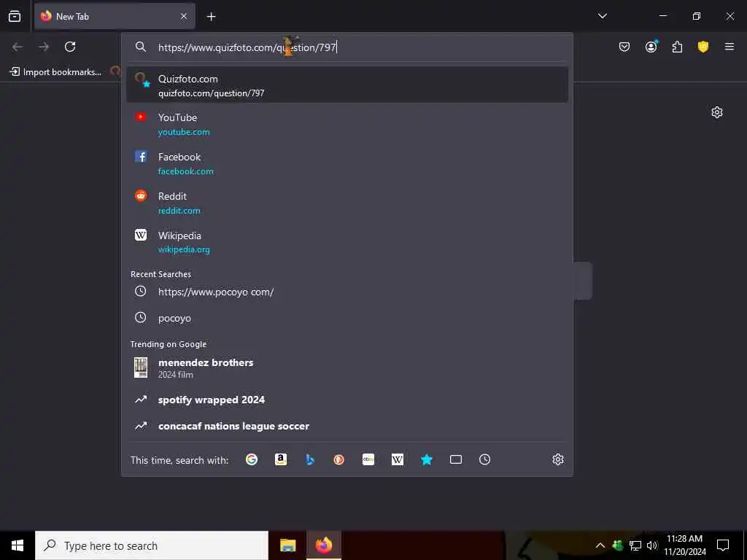Open the Save to Pocket icon
This screenshot has width=747, height=560.
pyautogui.click(x=624, y=47)
